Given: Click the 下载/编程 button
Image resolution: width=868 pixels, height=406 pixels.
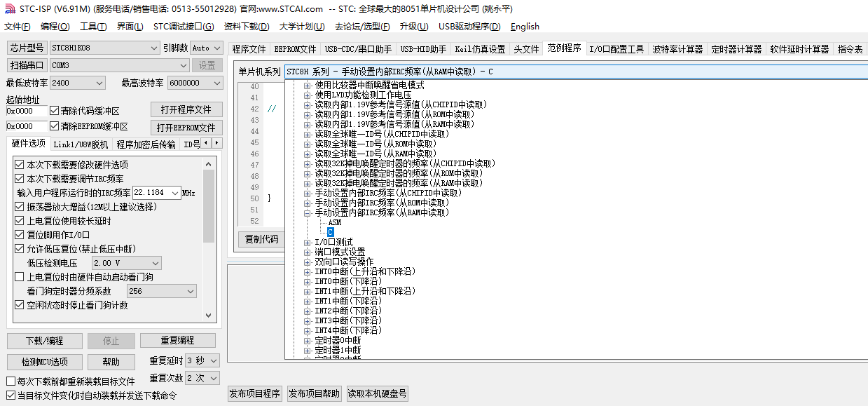Looking at the screenshot, I should click(x=45, y=341).
